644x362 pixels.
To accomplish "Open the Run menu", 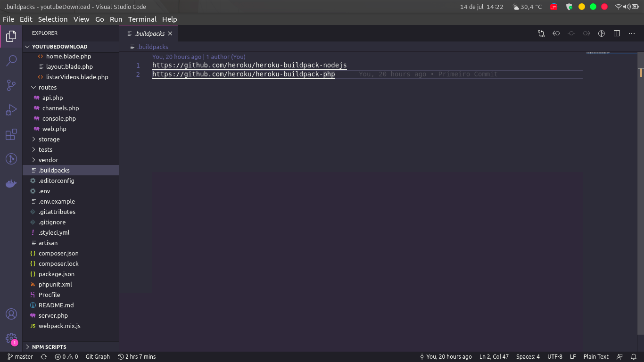I will click(x=116, y=19).
